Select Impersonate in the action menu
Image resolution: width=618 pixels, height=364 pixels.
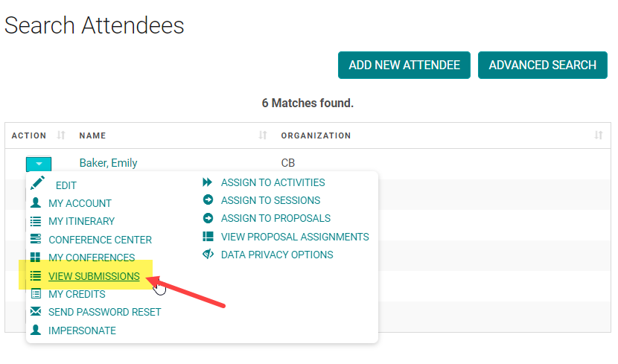82,331
